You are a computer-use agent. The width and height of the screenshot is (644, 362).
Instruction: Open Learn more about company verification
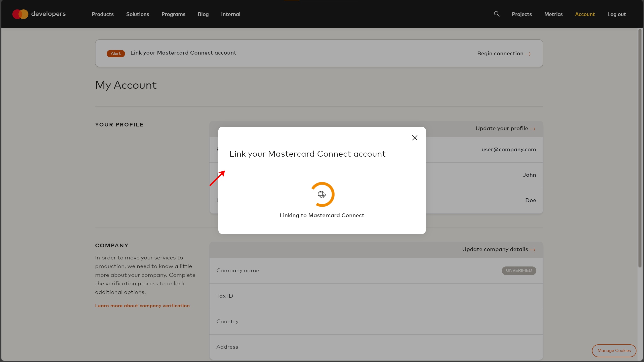coord(142,306)
